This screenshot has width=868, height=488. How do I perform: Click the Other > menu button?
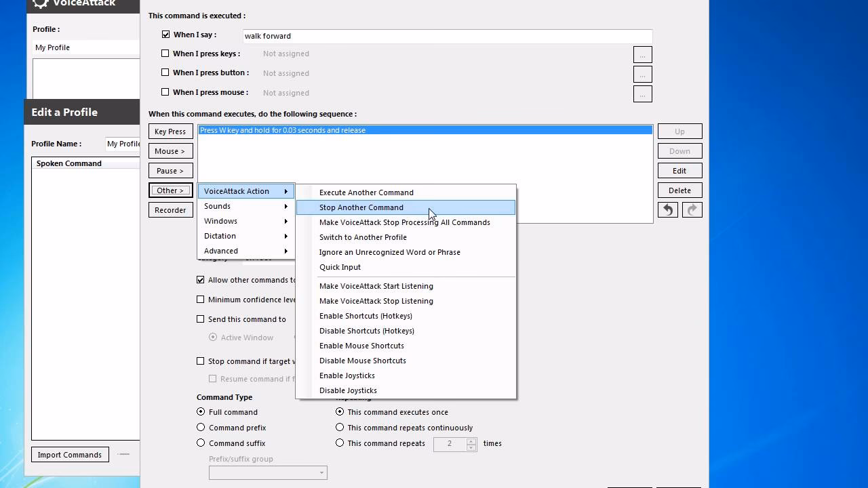[170, 190]
